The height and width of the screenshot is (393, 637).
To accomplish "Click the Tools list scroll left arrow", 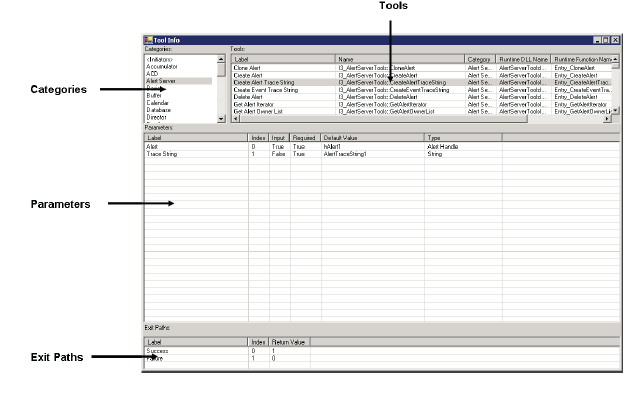I will click(x=236, y=119).
